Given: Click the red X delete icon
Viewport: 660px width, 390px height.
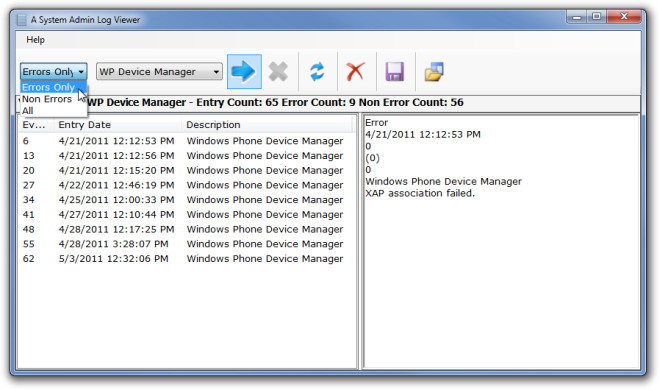Looking at the screenshot, I should (356, 72).
